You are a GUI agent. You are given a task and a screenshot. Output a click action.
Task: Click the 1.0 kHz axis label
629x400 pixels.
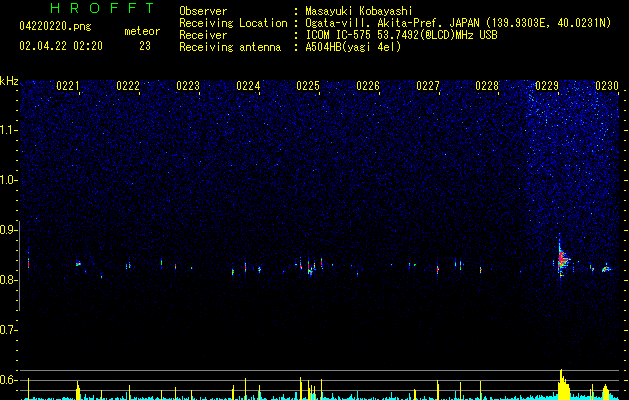click(9, 180)
